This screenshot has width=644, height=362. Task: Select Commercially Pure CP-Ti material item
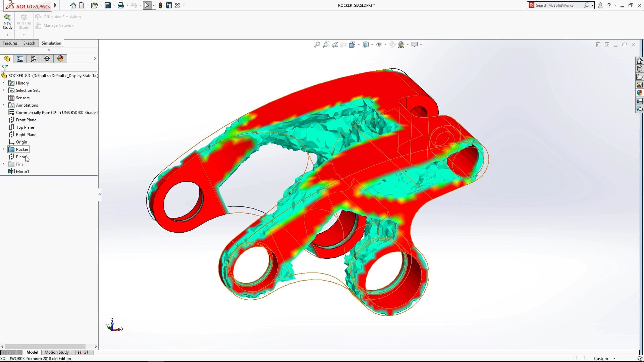(x=53, y=113)
